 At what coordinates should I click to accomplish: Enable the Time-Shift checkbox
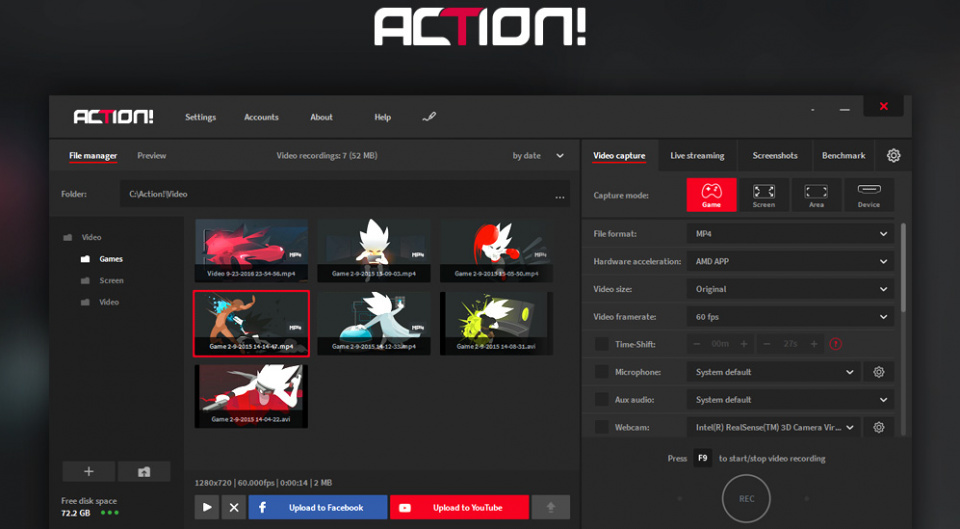coord(602,344)
